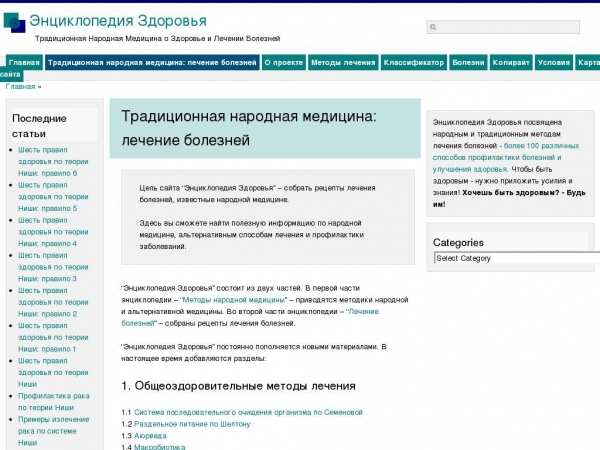Expand the Select Category dropdown
Viewport: 600px width, 450px height.
517,258
